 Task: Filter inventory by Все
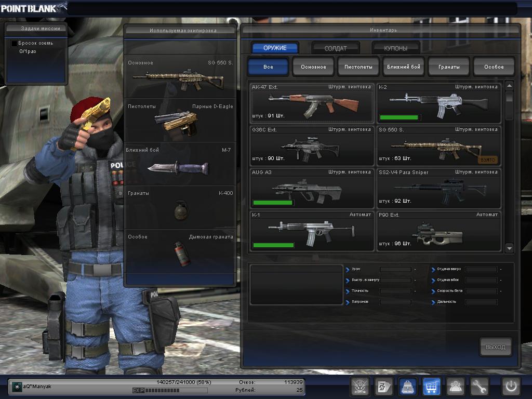pos(268,66)
